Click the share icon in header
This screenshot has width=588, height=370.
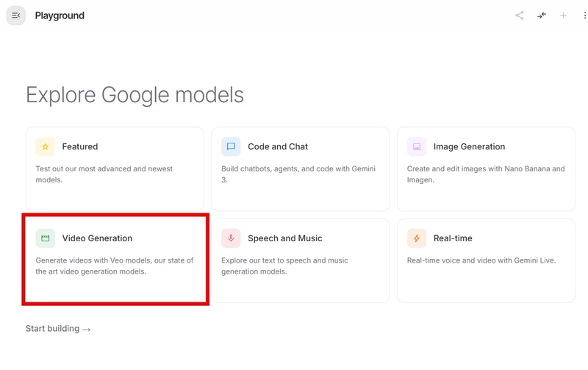520,15
